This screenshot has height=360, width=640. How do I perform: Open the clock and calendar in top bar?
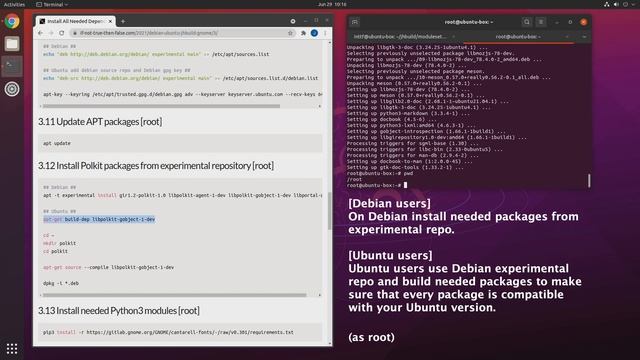tap(332, 4)
